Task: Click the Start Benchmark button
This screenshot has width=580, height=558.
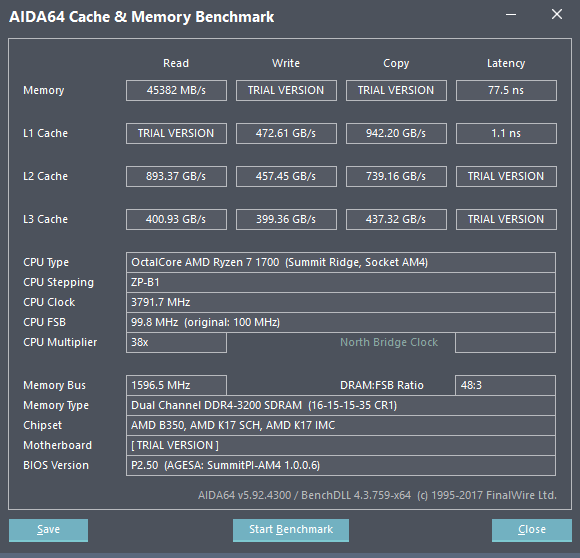Action: [291, 530]
